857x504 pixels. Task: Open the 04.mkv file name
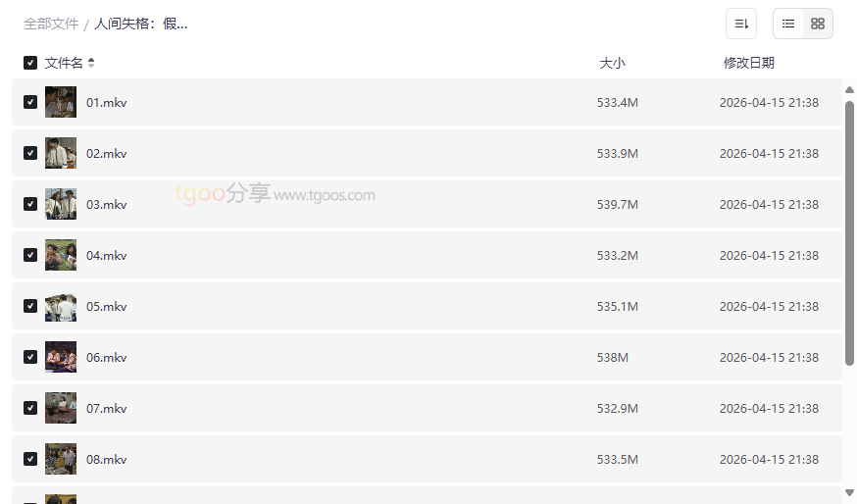coord(107,255)
